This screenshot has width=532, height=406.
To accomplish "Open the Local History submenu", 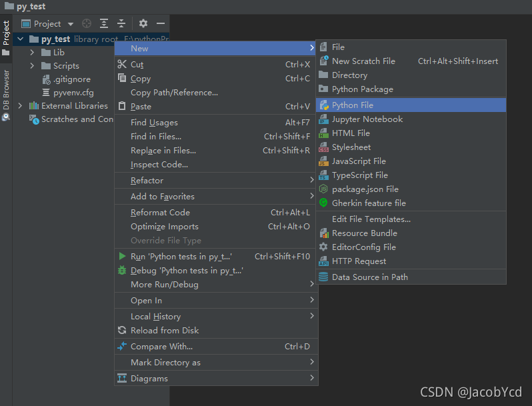I will (216, 316).
